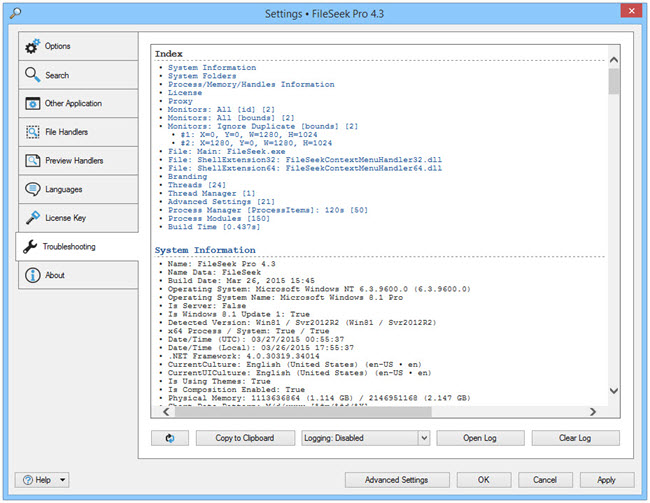Confirm with the OK button
The height and width of the screenshot is (503, 650).
484,480
